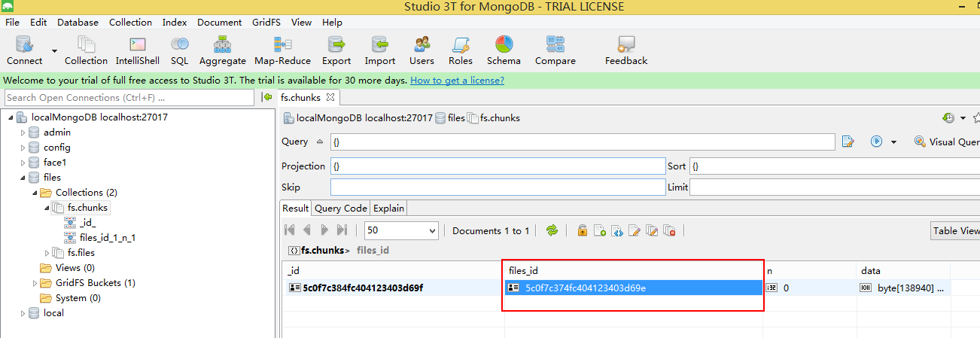Click the Export toolbar icon
This screenshot has height=338, width=980.
coord(336,50)
